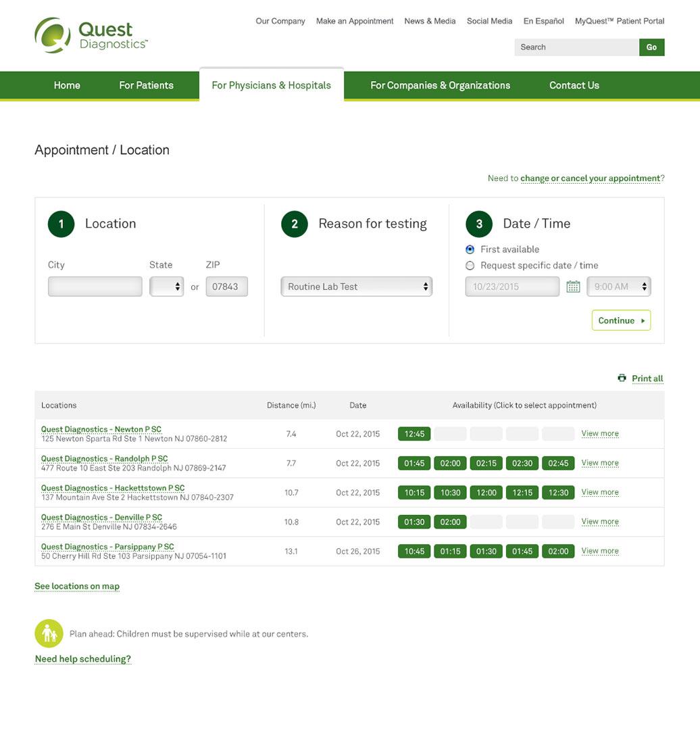Click the Continue button
Image resolution: width=700 pixels, height=730 pixels.
point(622,320)
